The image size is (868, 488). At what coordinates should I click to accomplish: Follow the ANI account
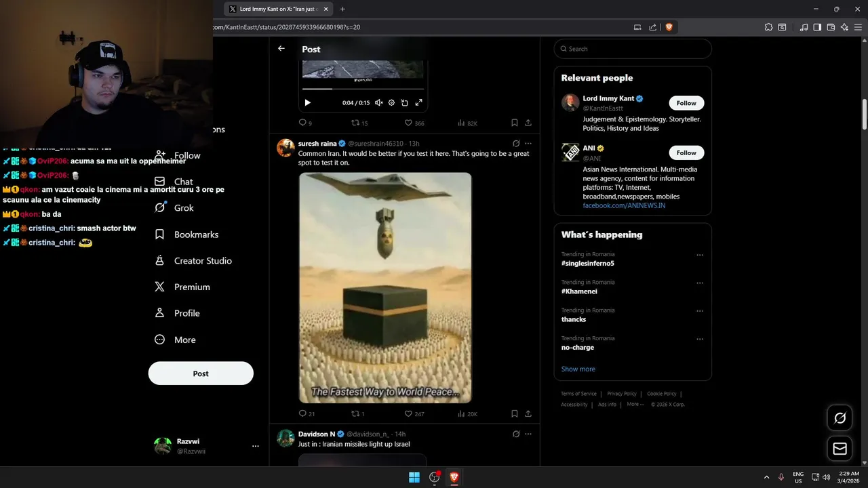[686, 152]
